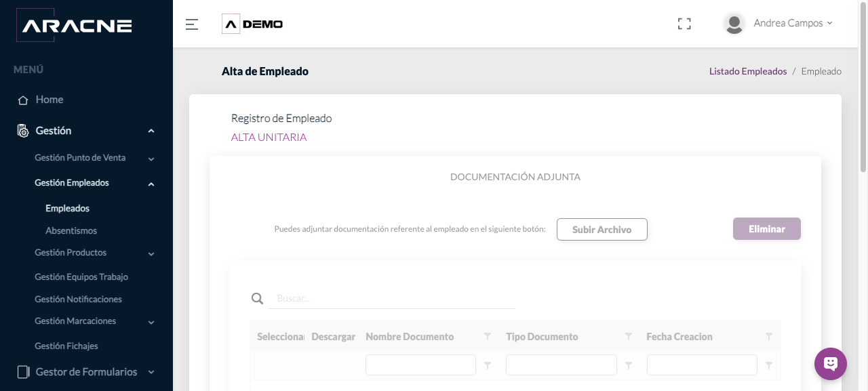Expand Gestión Marcaciones chevron
Image resolution: width=868 pixels, height=391 pixels.
pyautogui.click(x=151, y=323)
